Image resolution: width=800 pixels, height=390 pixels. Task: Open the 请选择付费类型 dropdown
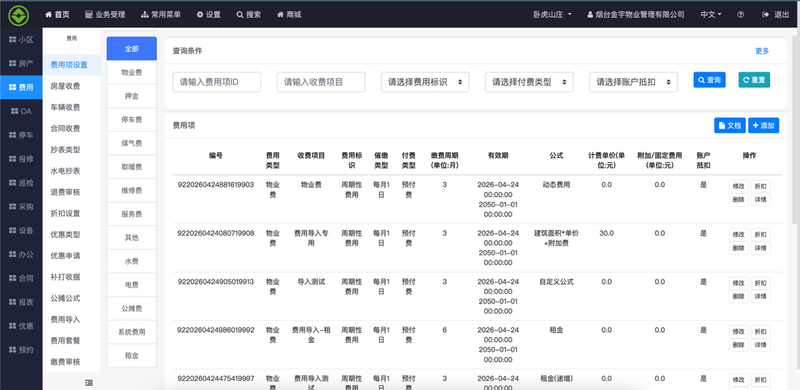click(529, 82)
